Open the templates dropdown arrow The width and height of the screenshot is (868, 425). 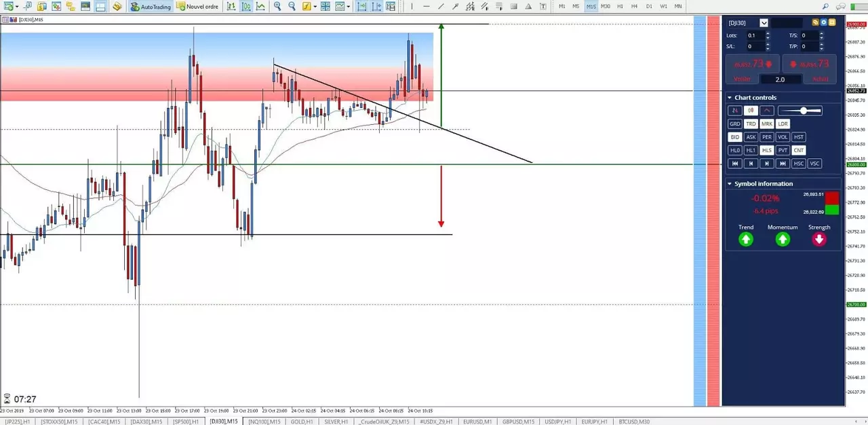(349, 6)
